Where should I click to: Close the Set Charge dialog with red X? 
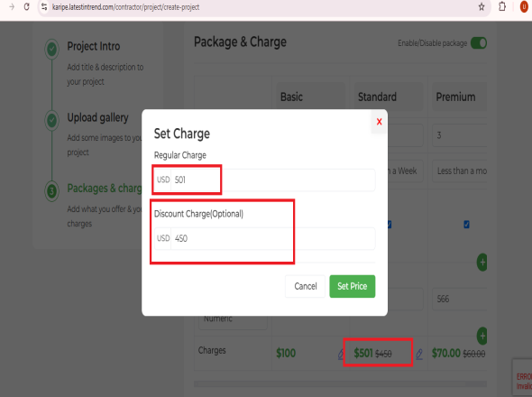(379, 122)
